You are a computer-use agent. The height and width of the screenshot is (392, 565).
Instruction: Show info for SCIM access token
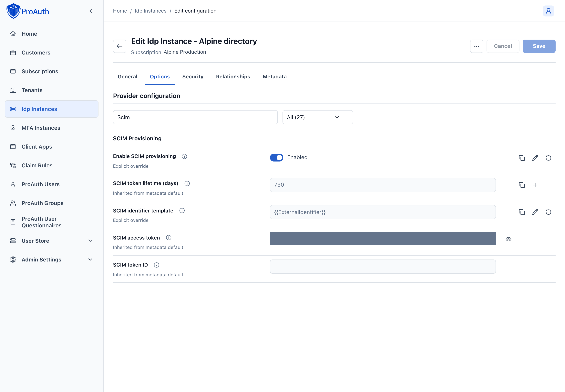click(x=169, y=238)
